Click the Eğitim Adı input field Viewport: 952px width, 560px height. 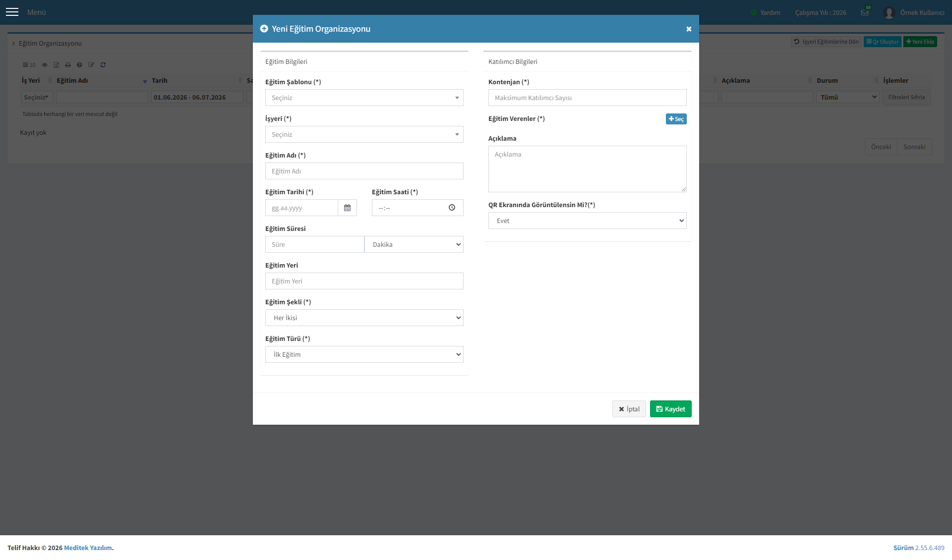pyautogui.click(x=364, y=171)
